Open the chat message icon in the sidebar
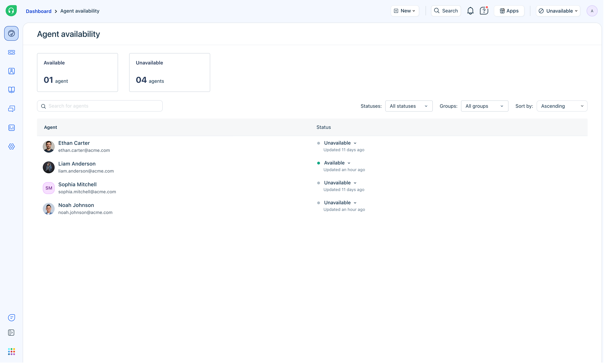 [x=12, y=318]
